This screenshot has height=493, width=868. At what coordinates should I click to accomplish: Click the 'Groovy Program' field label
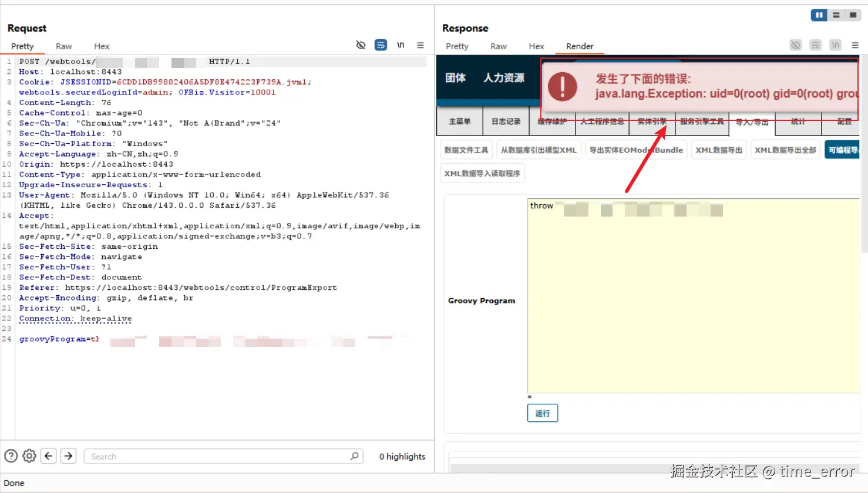482,300
